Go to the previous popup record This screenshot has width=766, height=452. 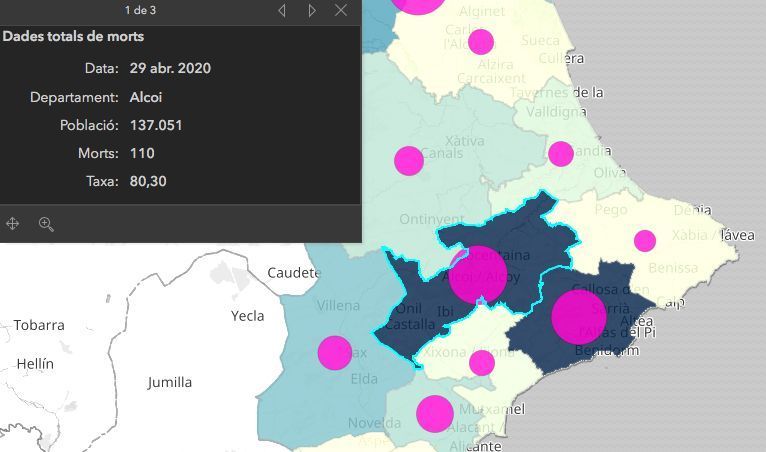(282, 10)
